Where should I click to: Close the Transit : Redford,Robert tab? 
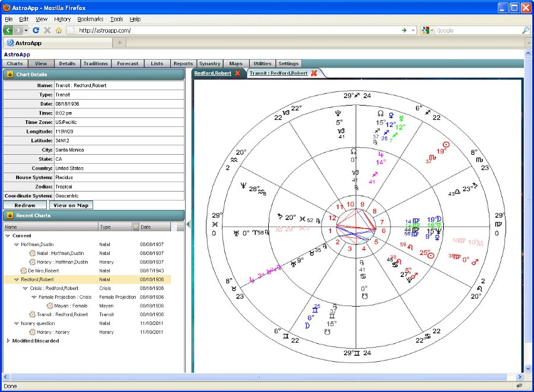314,73
